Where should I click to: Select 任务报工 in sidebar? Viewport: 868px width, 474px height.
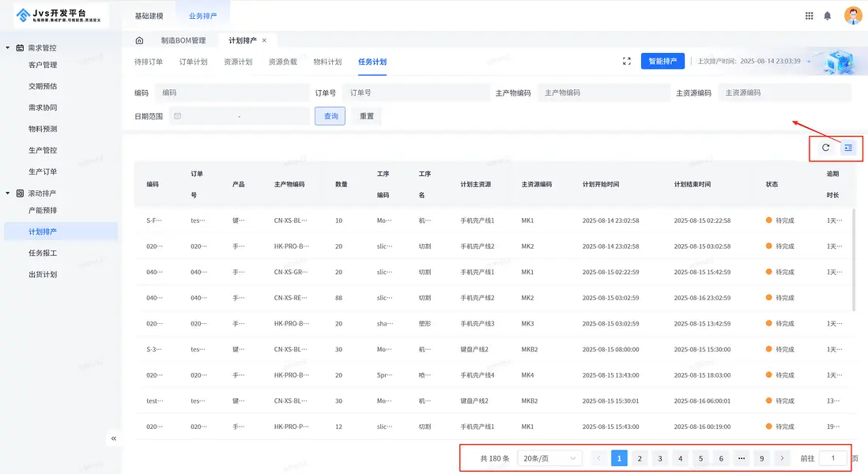pyautogui.click(x=43, y=254)
